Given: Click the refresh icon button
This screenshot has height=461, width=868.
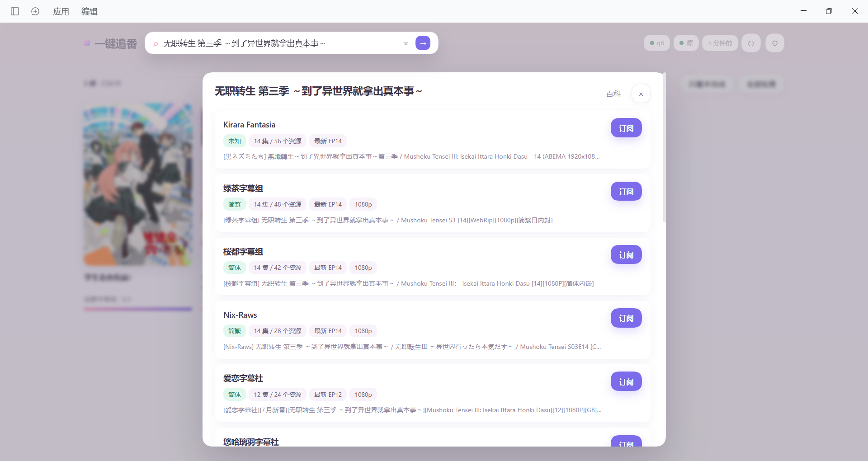Looking at the screenshot, I should [751, 43].
